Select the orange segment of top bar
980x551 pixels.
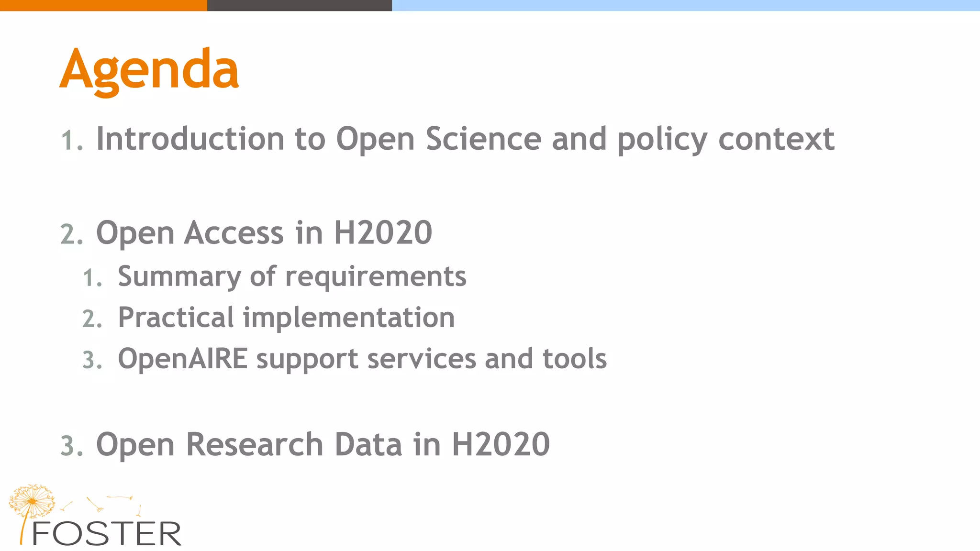pos(103,5)
